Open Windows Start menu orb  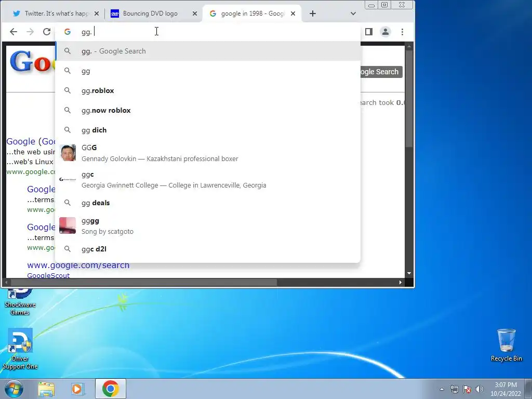[14, 389]
